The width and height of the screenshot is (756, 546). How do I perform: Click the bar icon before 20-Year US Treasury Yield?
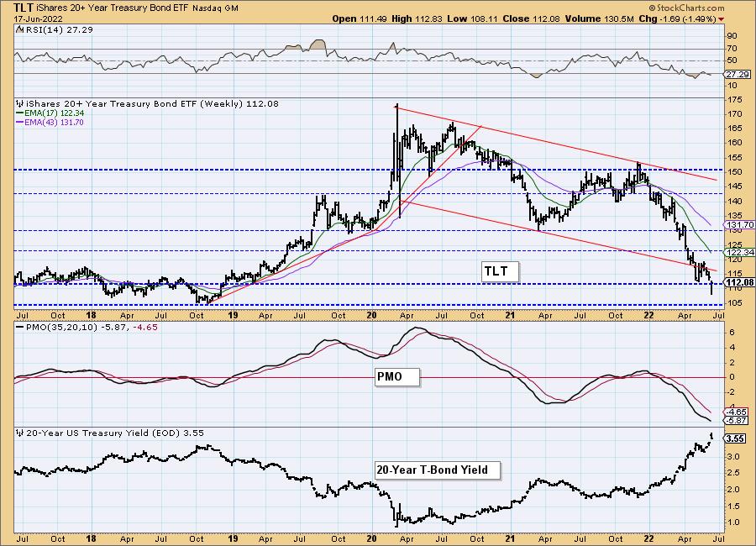tap(20, 433)
